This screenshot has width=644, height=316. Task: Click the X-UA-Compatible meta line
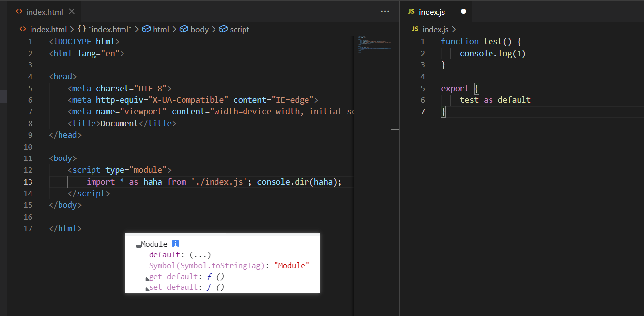(x=193, y=100)
